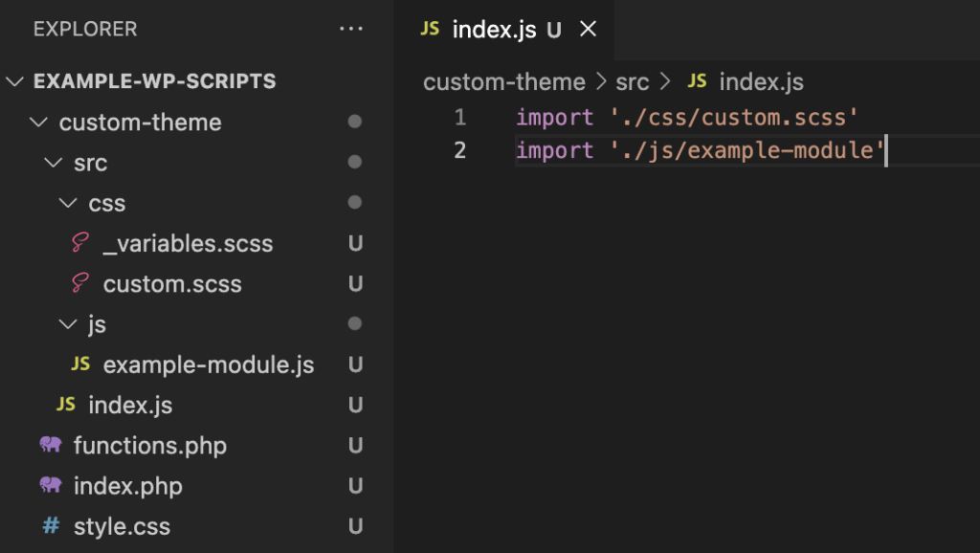Click the modified dot beside css folder

tap(354, 202)
